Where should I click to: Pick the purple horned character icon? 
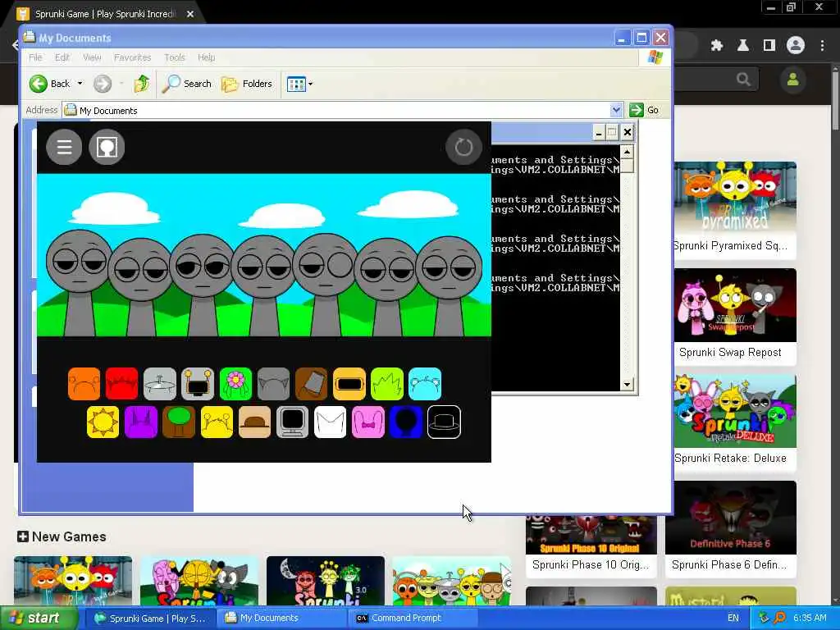141,422
